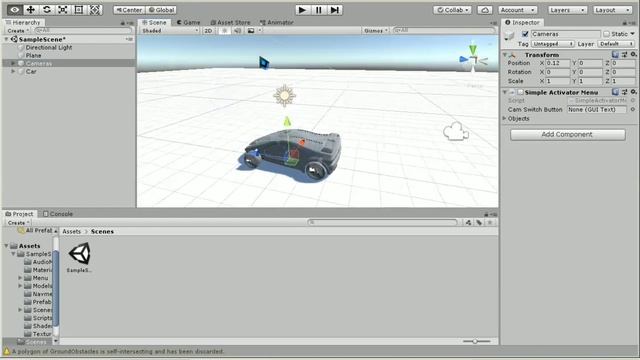The height and width of the screenshot is (360, 640).
Task: Open the Asset Store tab
Action: tap(230, 22)
